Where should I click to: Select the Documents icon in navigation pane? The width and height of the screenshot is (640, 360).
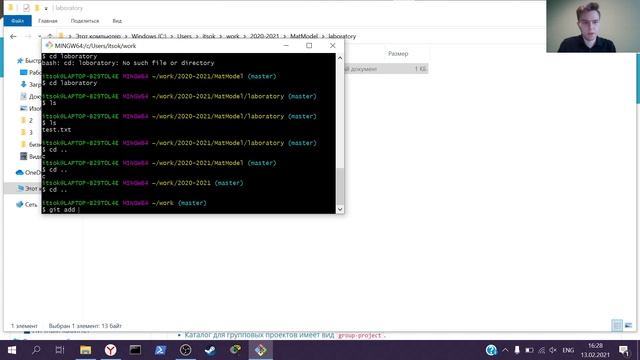pos(23,97)
